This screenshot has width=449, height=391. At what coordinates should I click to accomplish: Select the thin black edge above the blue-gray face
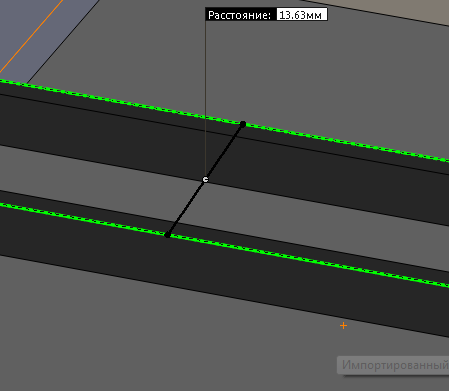(63, 42)
